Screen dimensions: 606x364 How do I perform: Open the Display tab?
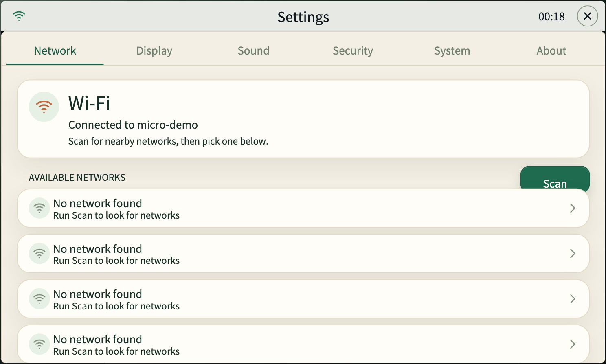[154, 51]
